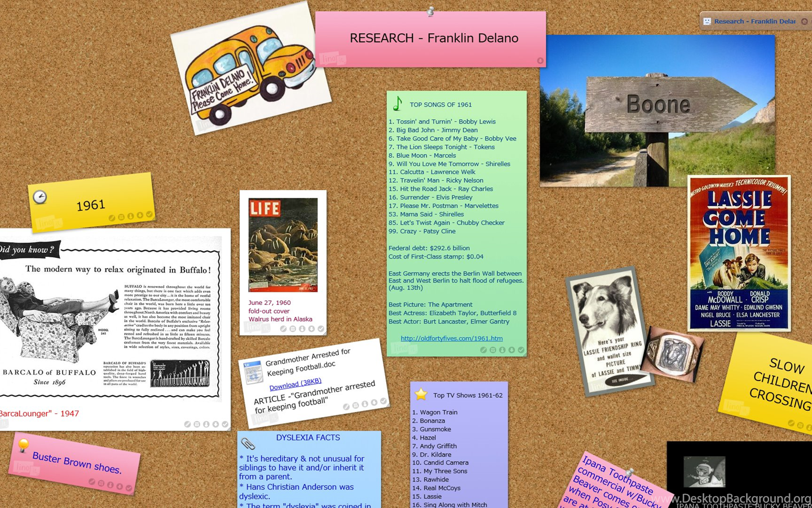812x508 pixels.
Task: Click the person icon on the BarcaLounger sticky
Action: coord(206,424)
